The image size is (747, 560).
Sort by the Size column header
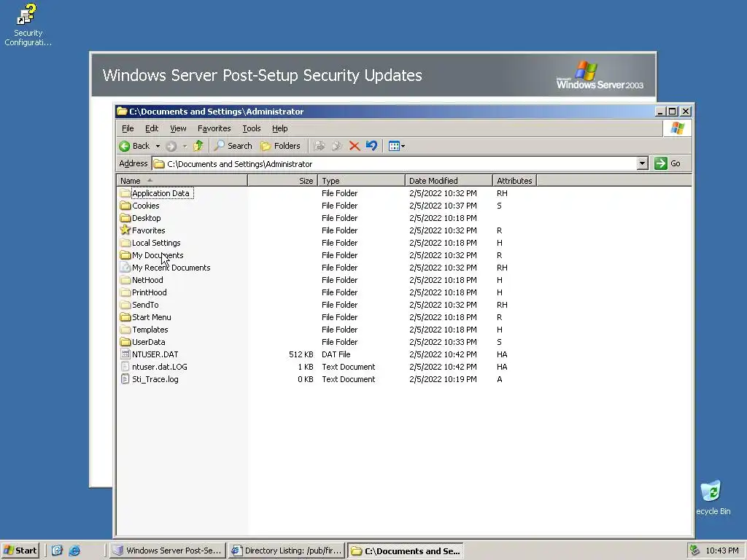coord(282,181)
